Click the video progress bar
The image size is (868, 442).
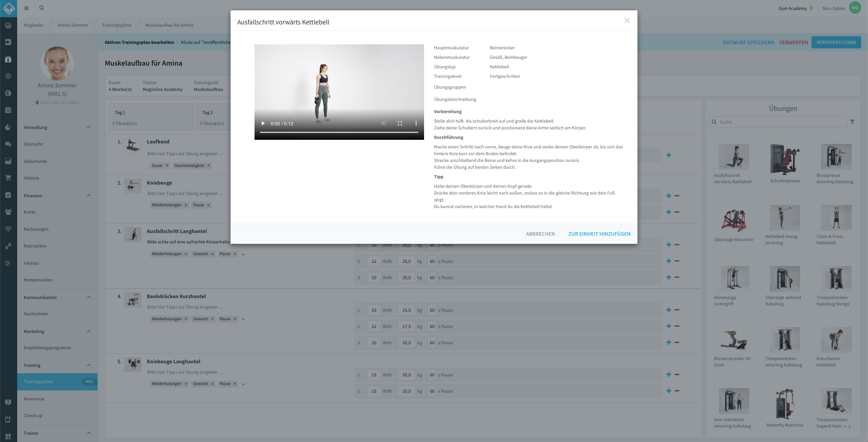[x=339, y=132]
